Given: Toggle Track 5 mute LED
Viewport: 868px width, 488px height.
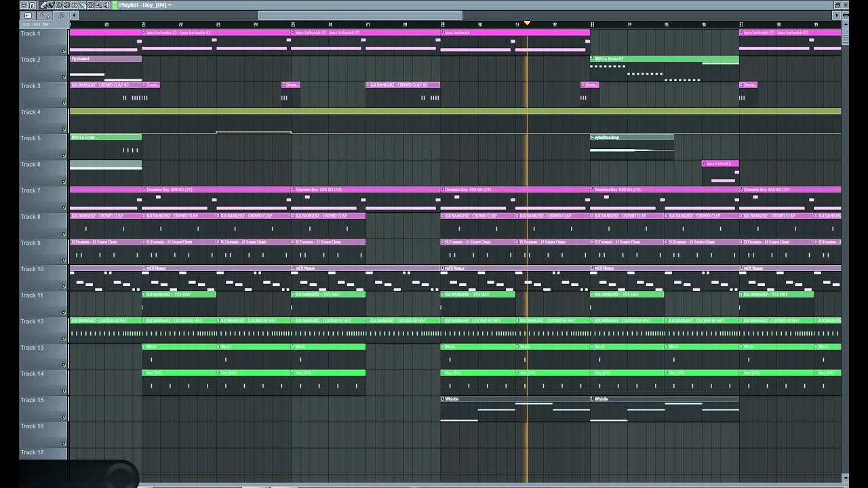Looking at the screenshot, I should (64, 156).
